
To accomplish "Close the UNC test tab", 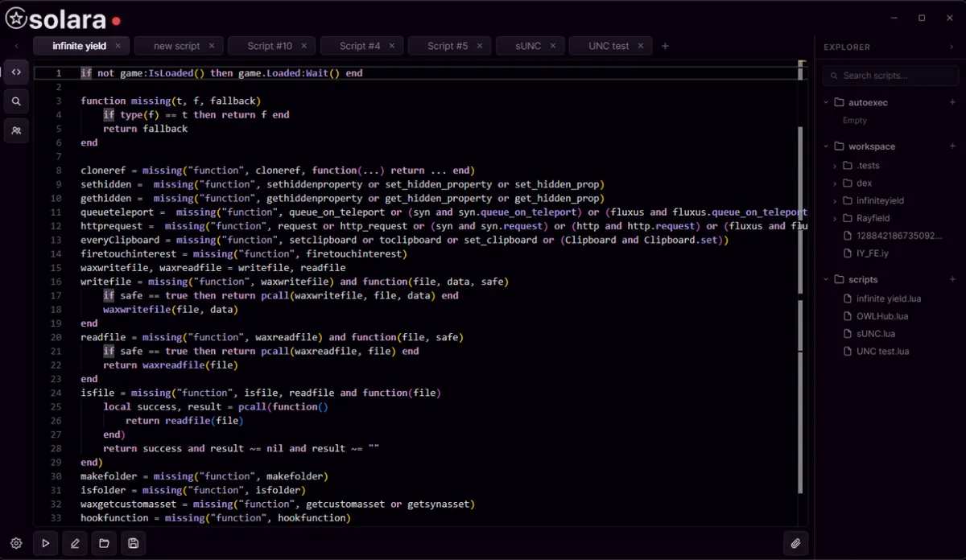I will tap(641, 46).
